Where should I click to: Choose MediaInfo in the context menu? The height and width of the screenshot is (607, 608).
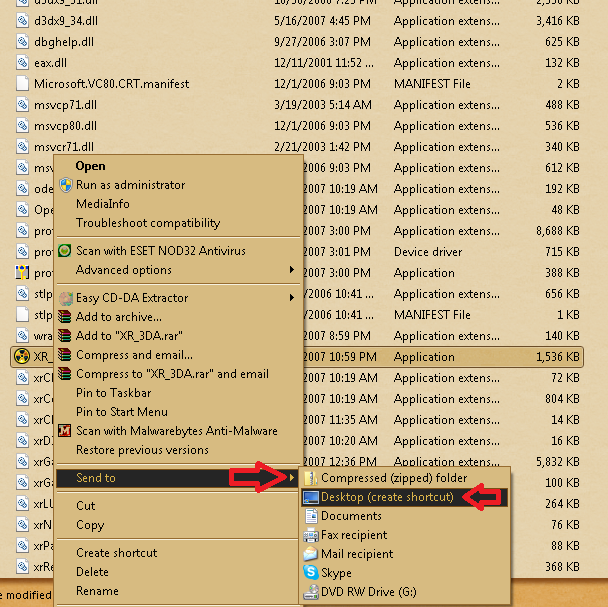(x=103, y=204)
